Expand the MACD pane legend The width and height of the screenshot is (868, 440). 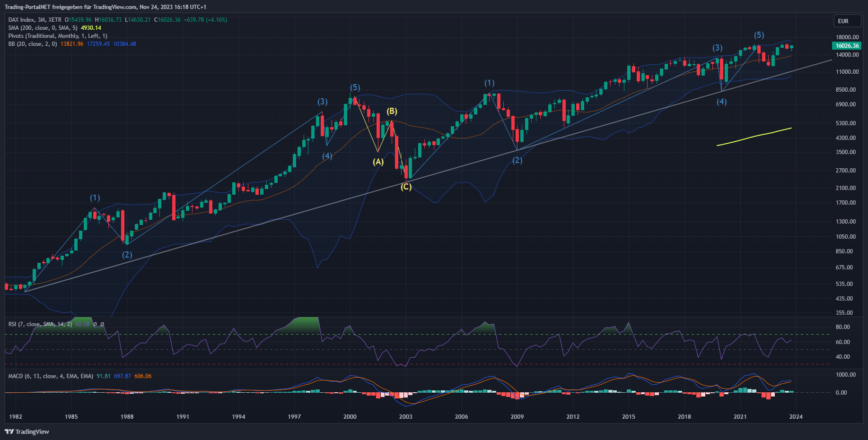pos(50,376)
